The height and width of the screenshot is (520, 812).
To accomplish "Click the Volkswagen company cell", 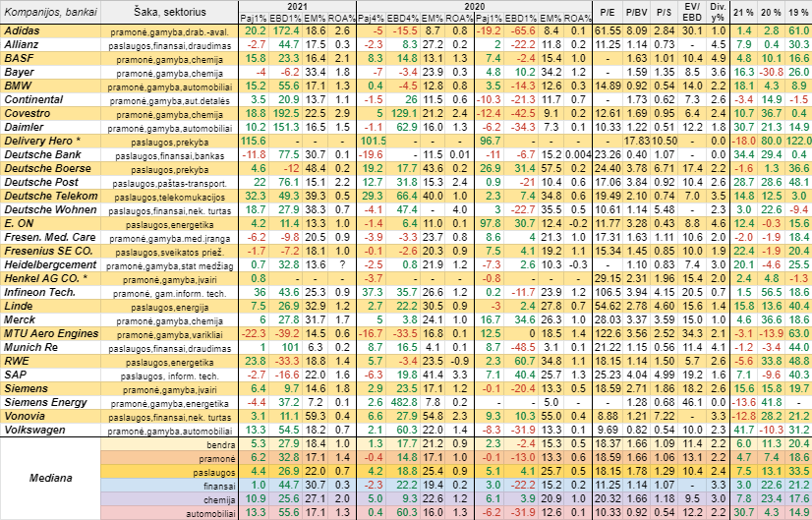I will [x=50, y=430].
